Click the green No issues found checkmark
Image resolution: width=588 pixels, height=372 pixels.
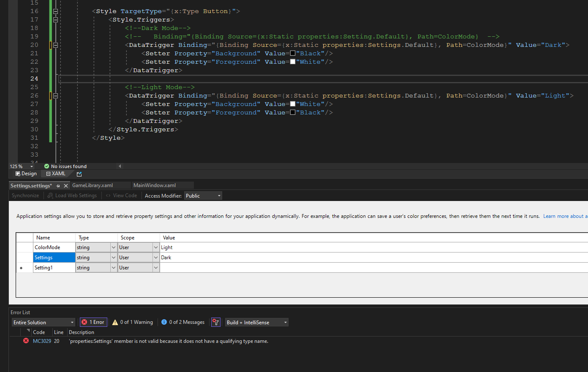click(46, 166)
